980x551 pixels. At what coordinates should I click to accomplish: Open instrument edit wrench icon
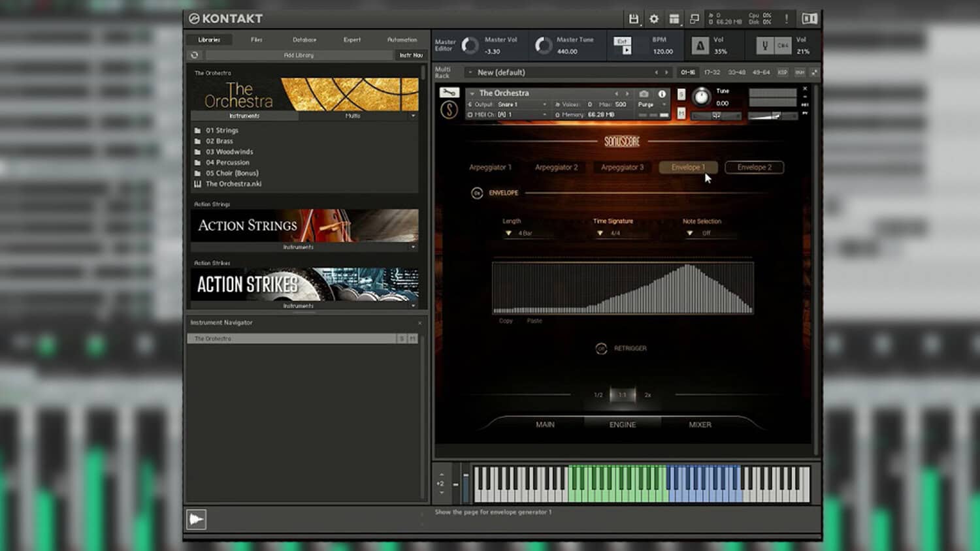click(x=449, y=93)
